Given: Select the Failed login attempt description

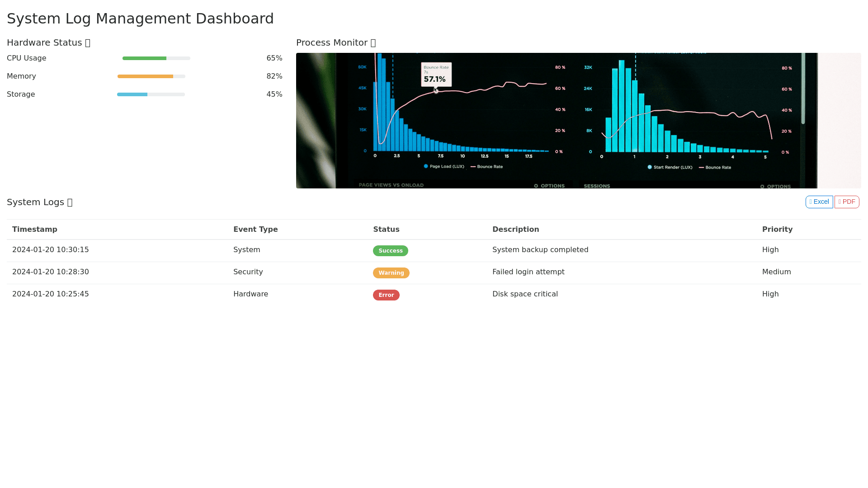Looking at the screenshot, I should 528,272.
